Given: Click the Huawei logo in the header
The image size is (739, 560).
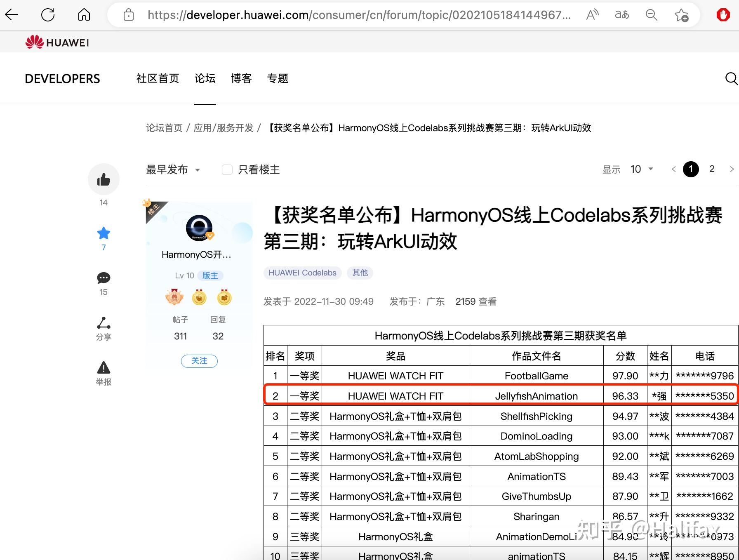Looking at the screenshot, I should pos(56,42).
